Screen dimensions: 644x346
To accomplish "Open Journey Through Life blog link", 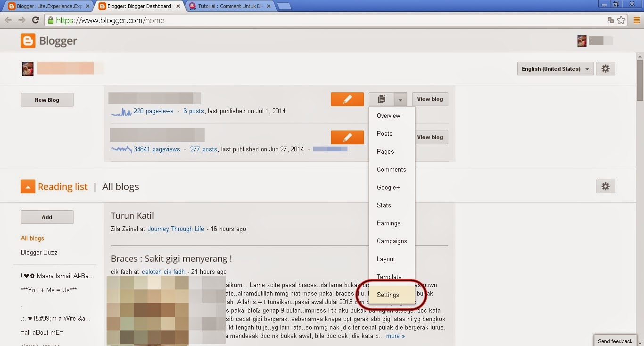I will [176, 229].
